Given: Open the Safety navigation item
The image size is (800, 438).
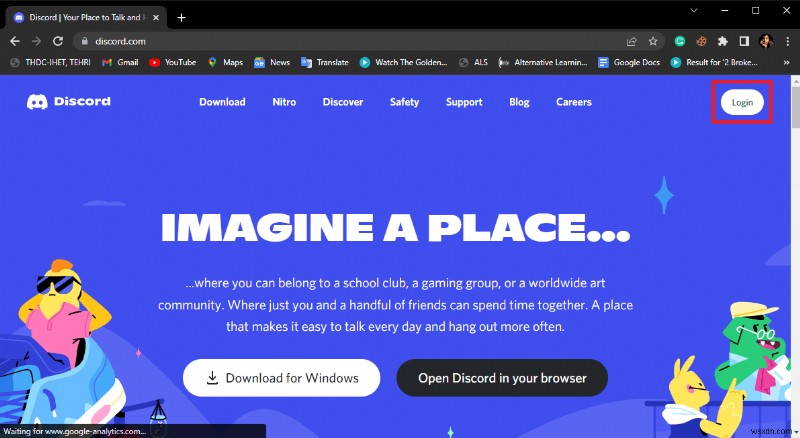Looking at the screenshot, I should tap(405, 102).
